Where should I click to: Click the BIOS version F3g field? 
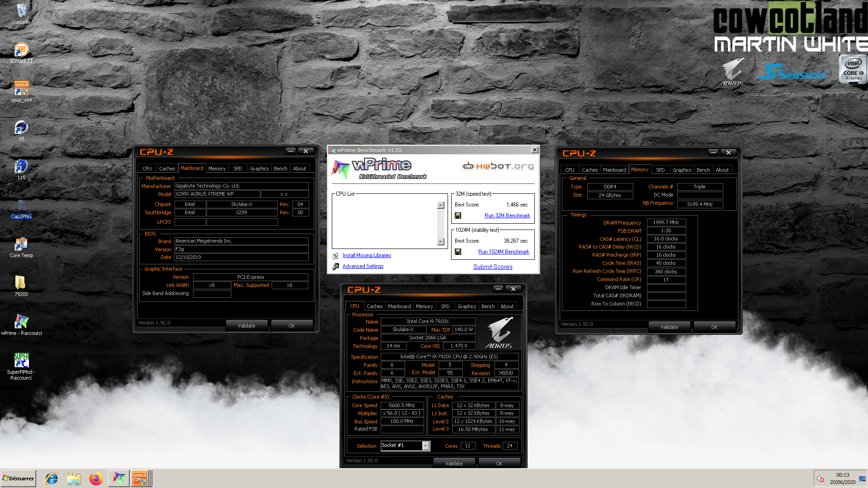point(241,249)
